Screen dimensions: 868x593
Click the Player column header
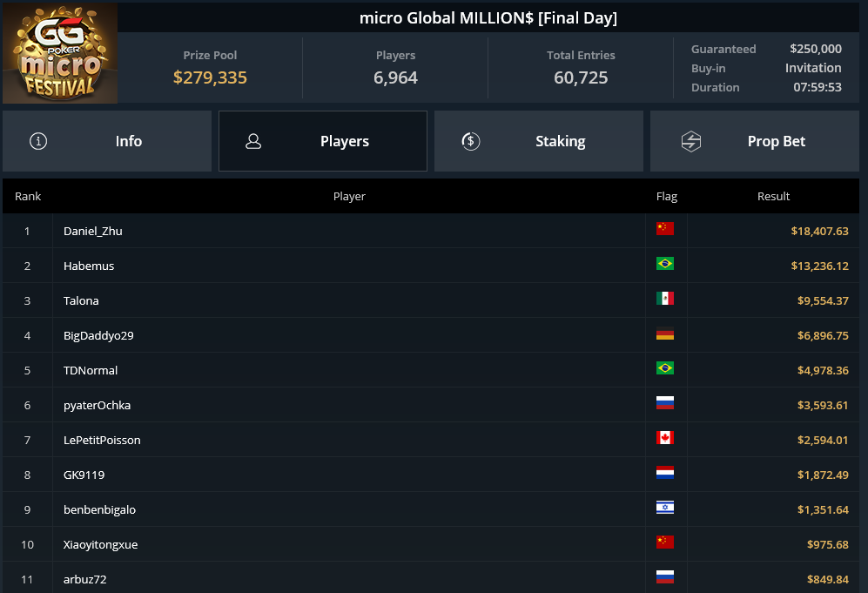point(349,196)
